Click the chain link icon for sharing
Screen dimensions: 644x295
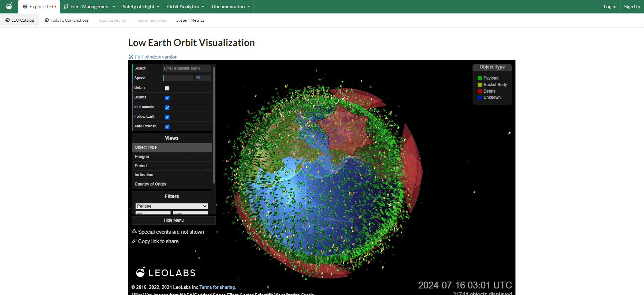pos(134,241)
